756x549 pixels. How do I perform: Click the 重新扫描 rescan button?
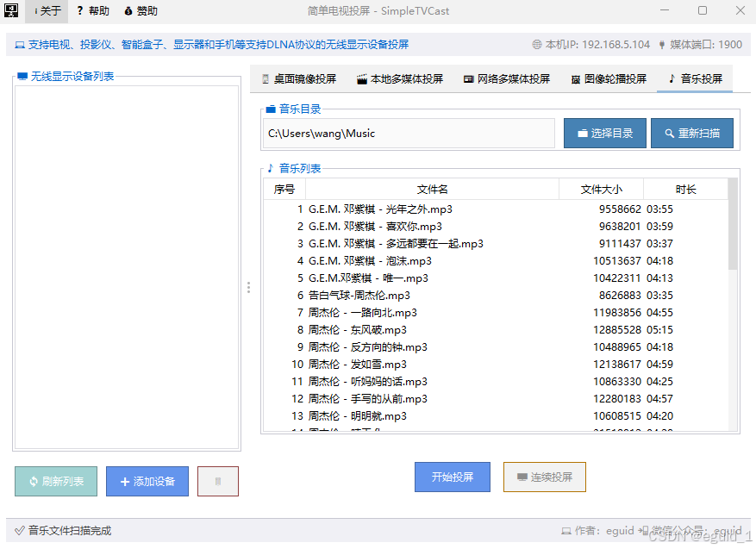click(692, 134)
